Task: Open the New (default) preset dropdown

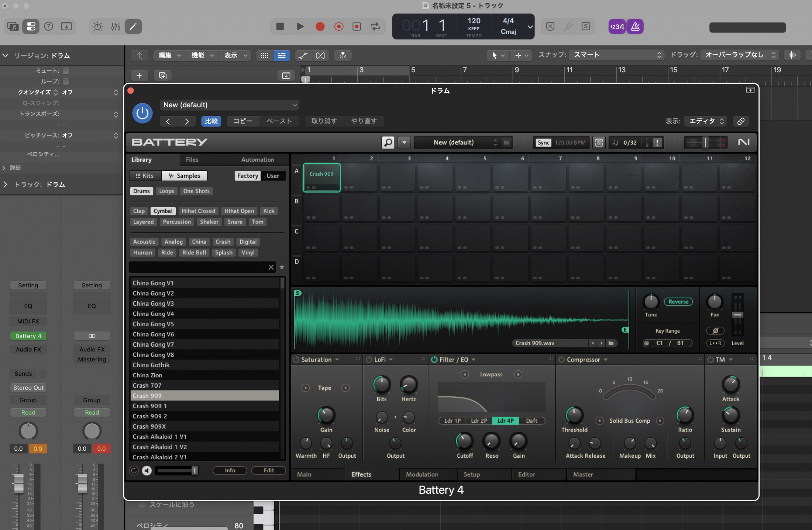Action: click(x=229, y=105)
